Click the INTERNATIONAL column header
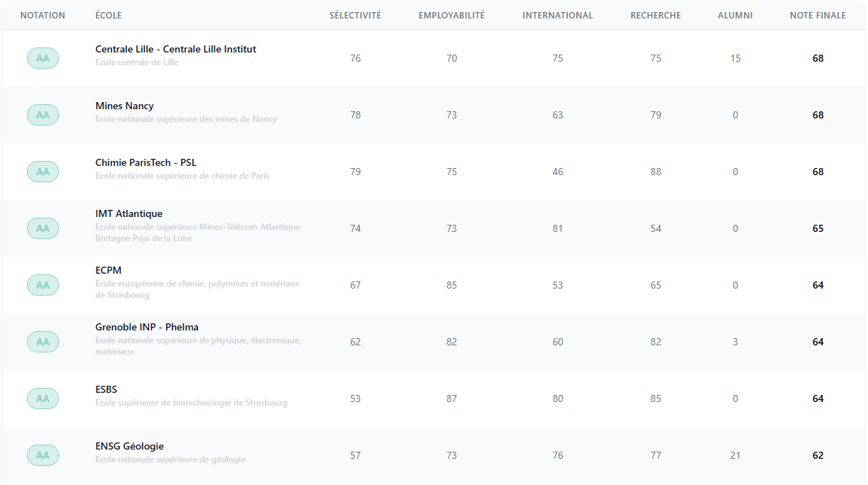 coord(558,16)
